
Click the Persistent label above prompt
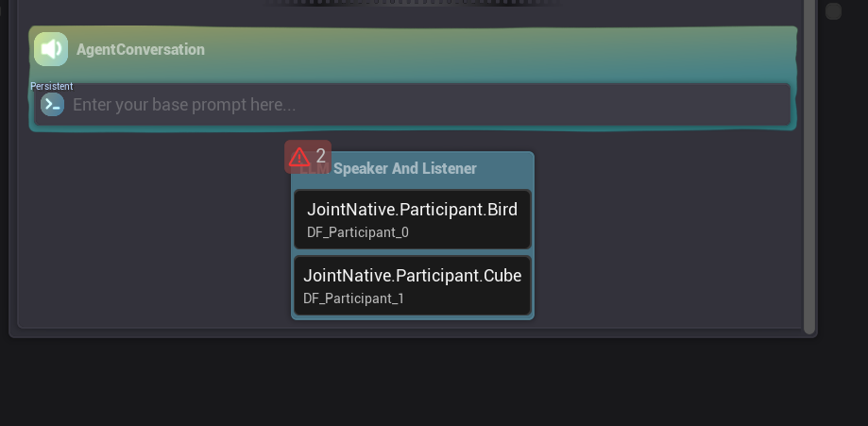51,86
